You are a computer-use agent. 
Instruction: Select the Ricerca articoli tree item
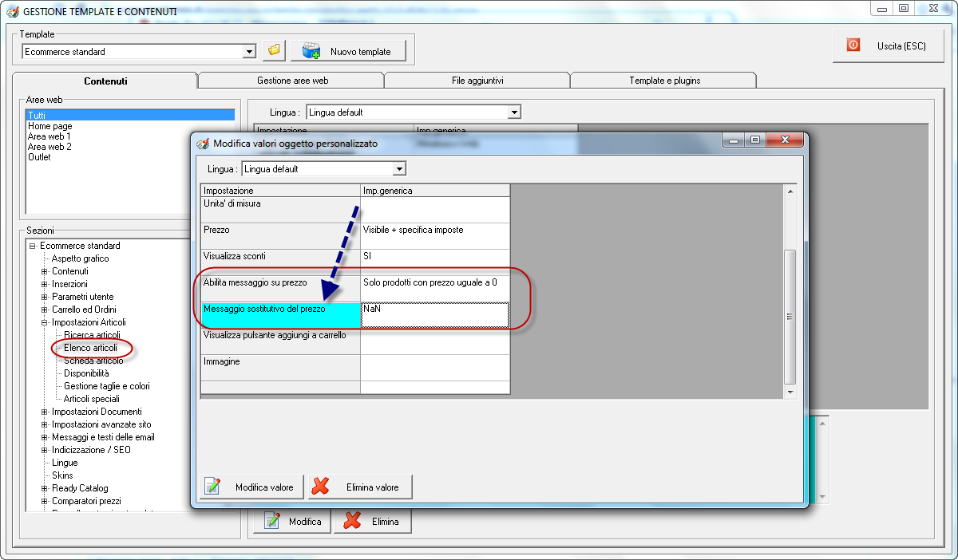point(92,335)
